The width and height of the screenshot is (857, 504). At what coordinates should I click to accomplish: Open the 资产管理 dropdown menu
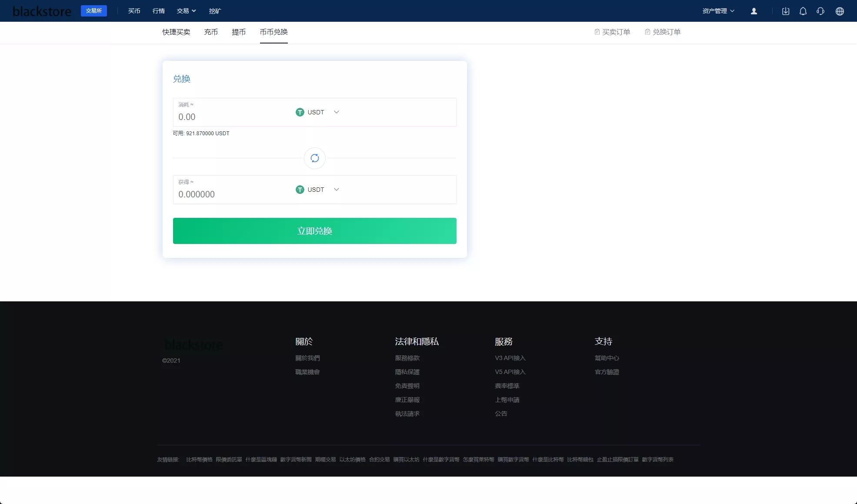pos(718,11)
